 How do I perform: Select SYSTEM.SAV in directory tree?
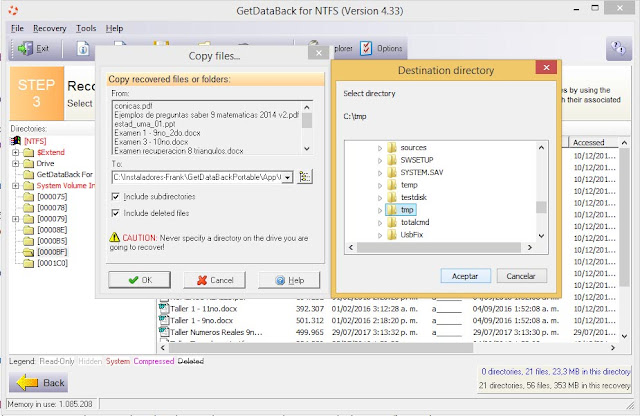pos(422,172)
